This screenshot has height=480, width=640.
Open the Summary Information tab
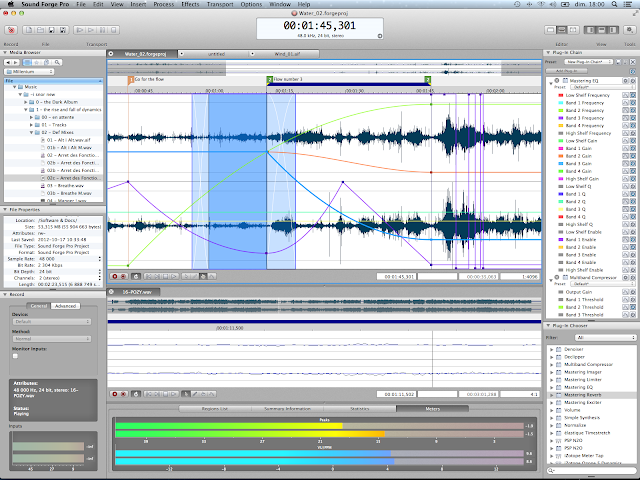coord(287,409)
